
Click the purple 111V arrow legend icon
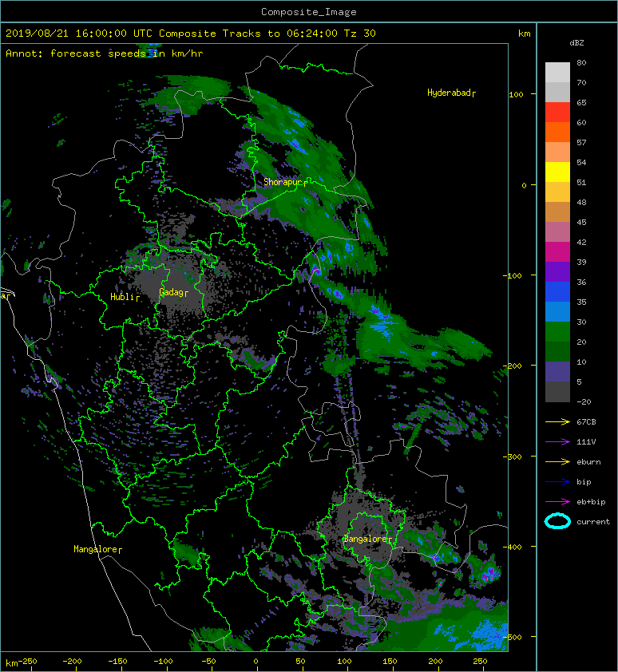click(x=557, y=442)
